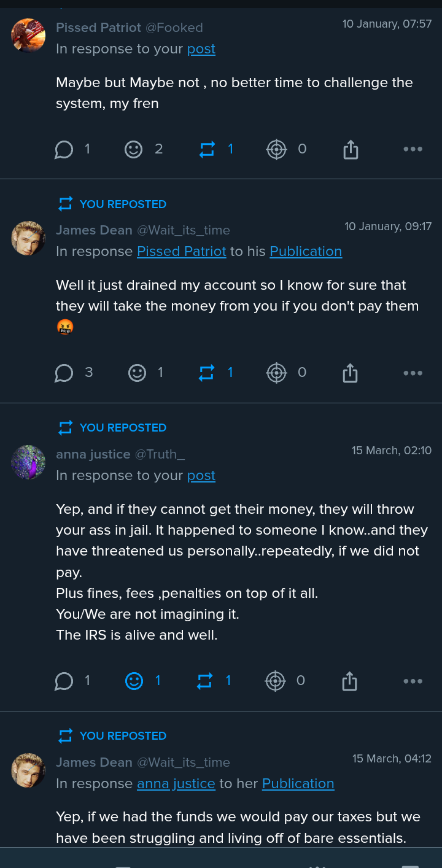View anna justice's profile picture
Image resolution: width=442 pixels, height=868 pixels.
click(28, 462)
